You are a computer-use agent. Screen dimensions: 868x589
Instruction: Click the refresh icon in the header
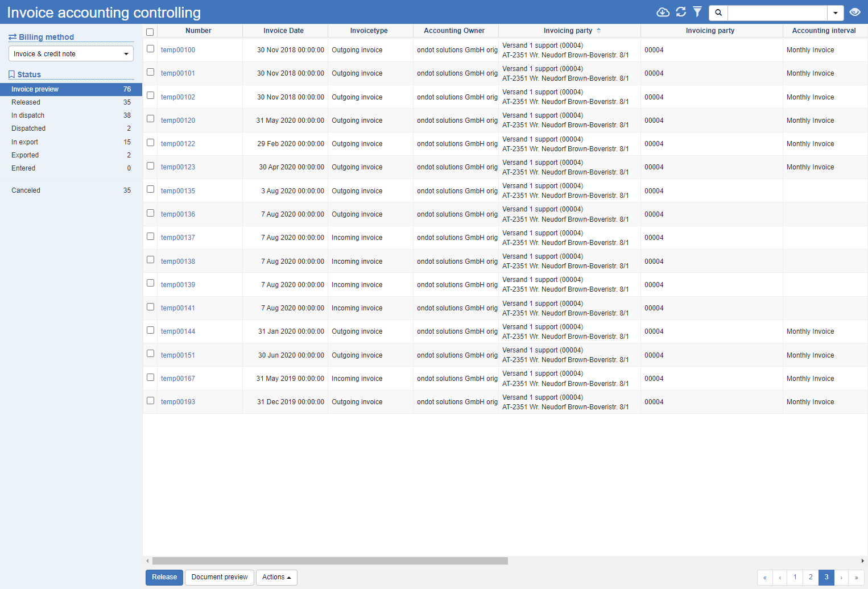pos(680,11)
